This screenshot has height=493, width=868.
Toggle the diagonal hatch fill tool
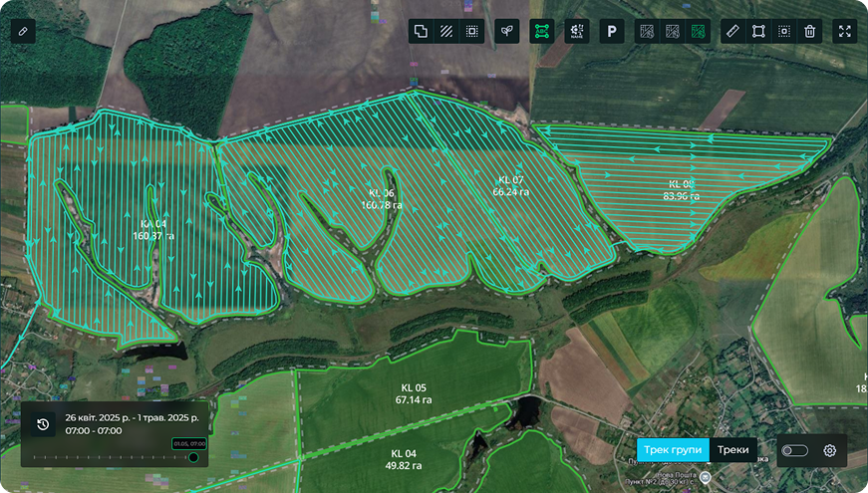click(446, 31)
